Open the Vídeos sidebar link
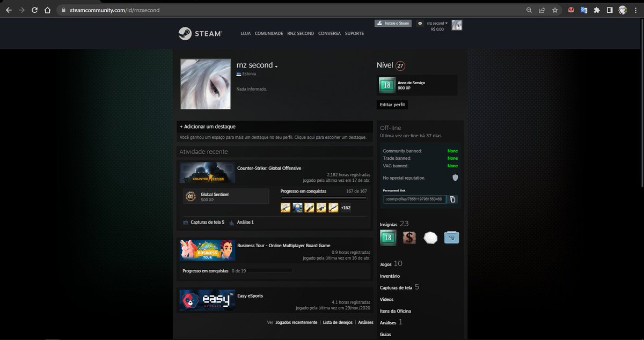 tap(386, 299)
